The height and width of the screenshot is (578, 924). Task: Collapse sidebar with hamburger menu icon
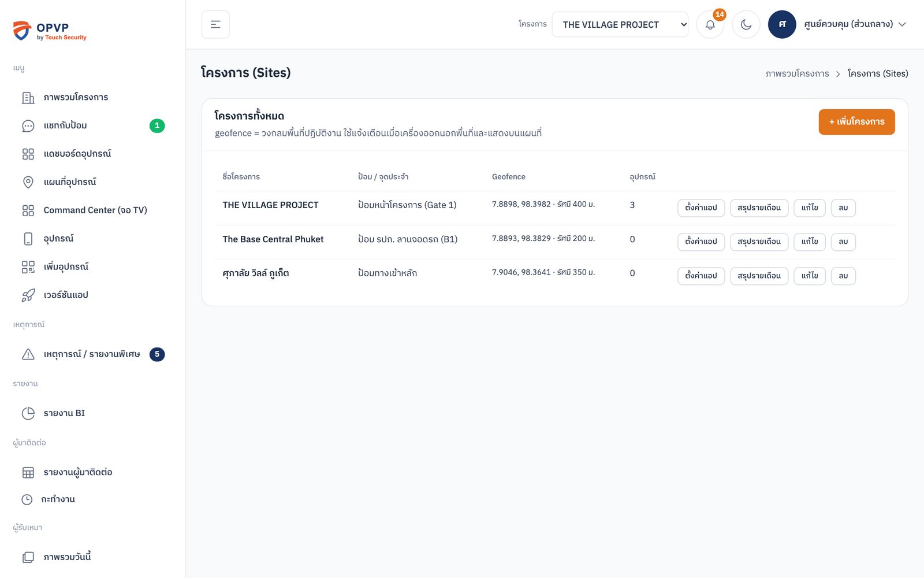coord(215,24)
